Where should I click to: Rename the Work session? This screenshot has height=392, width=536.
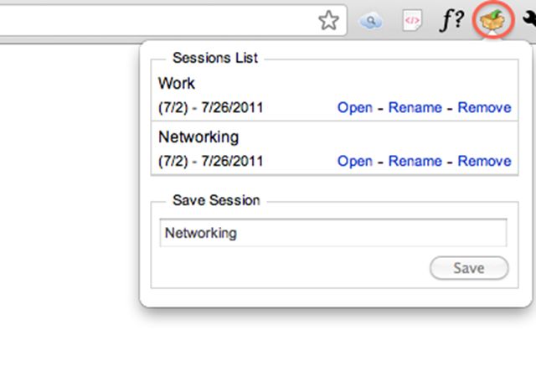pyautogui.click(x=415, y=108)
